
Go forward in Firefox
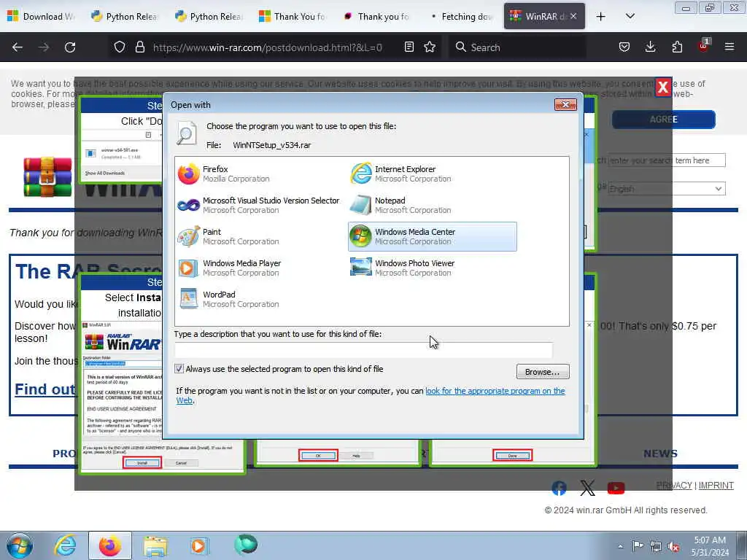(44, 47)
